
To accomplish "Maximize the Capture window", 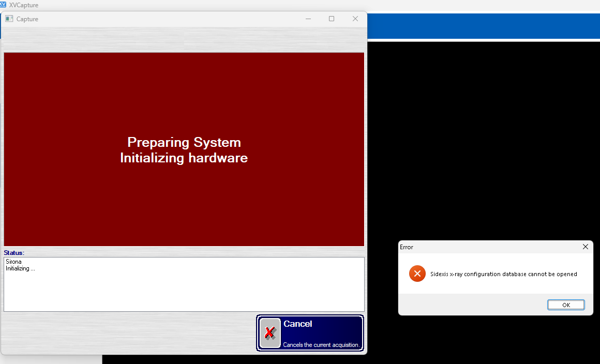I will tap(332, 19).
